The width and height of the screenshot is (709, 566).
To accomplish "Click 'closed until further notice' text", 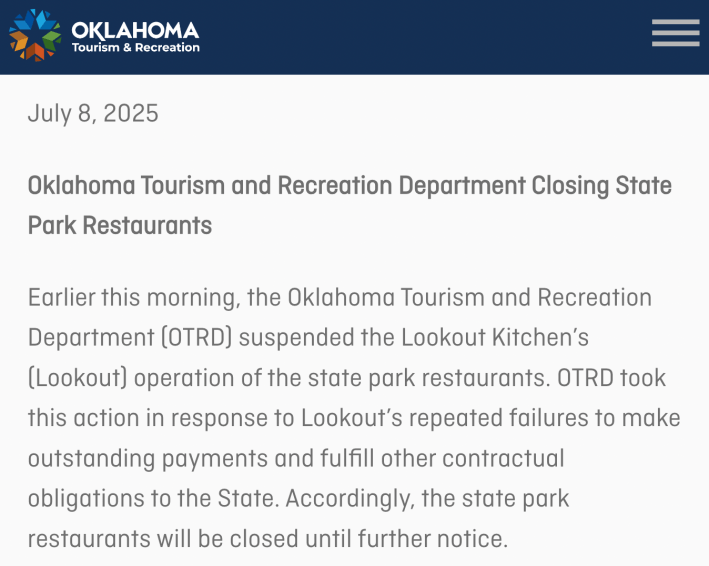I will click(x=367, y=539).
